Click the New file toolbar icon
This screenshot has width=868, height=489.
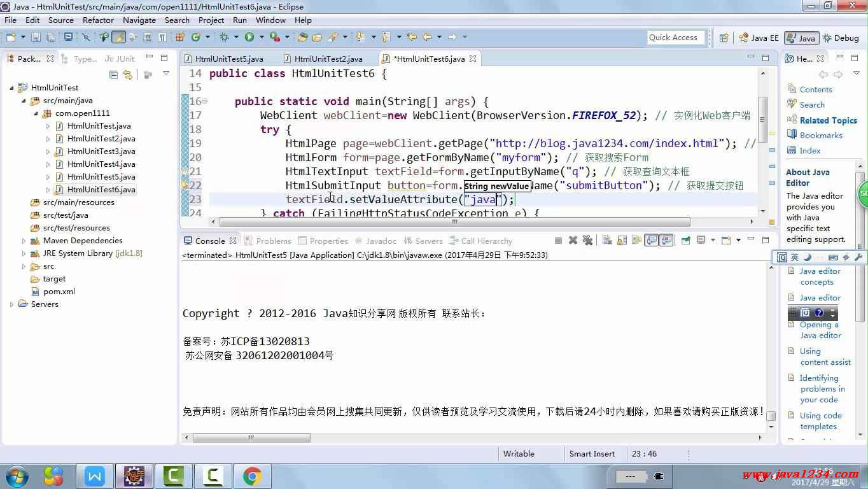tap(10, 38)
